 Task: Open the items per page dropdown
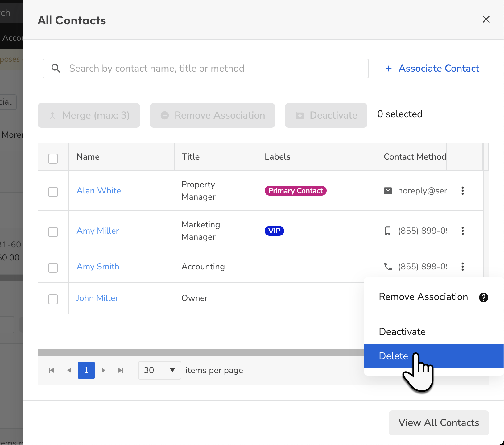pyautogui.click(x=159, y=370)
